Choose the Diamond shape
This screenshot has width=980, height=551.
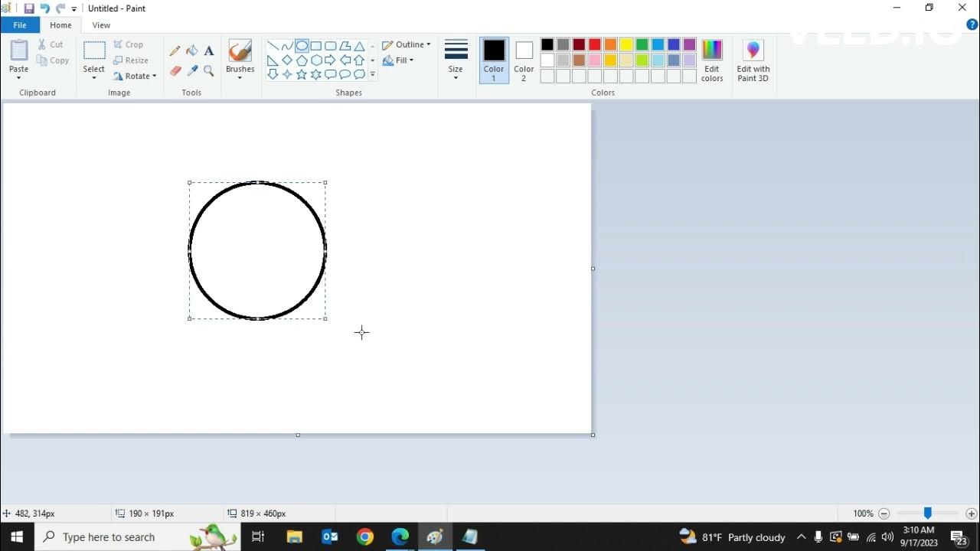287,60
